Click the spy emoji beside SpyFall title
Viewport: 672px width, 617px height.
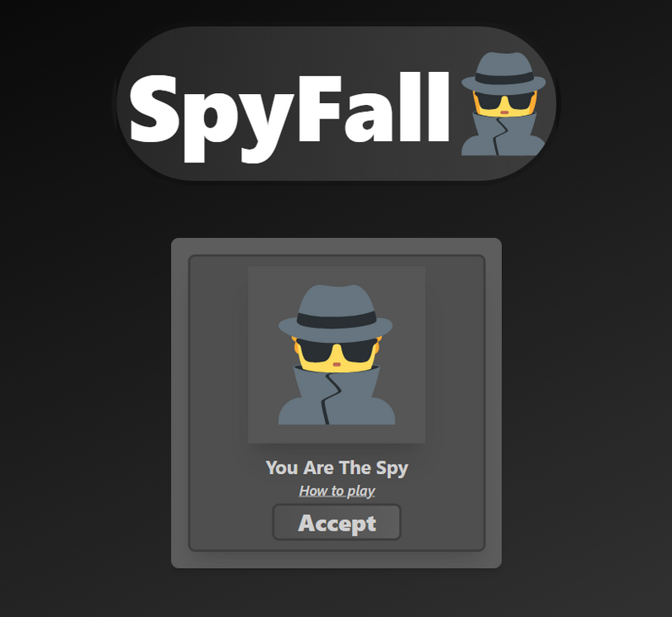pos(503,104)
